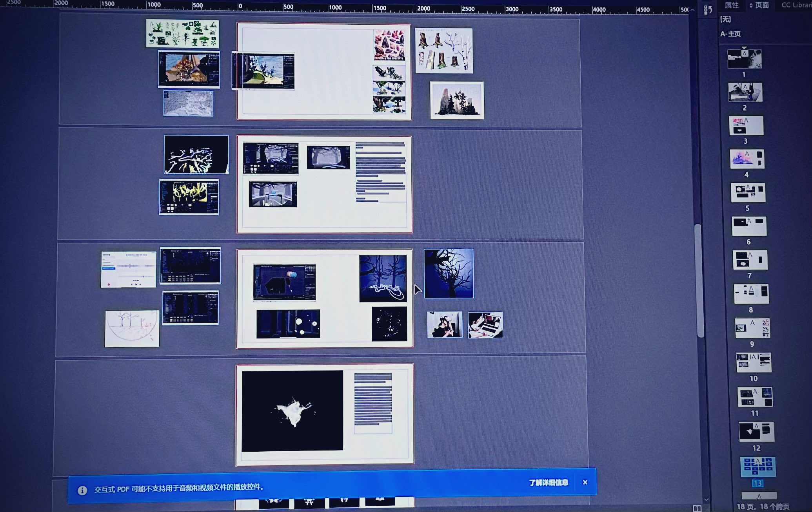This screenshot has height=512, width=812.
Task: Expand the 页面 tab's collapse arrows
Action: coord(751,5)
